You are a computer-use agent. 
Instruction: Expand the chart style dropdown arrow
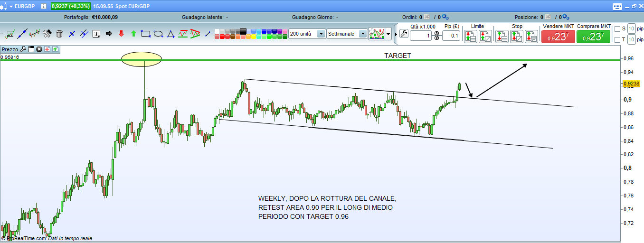[388, 34]
